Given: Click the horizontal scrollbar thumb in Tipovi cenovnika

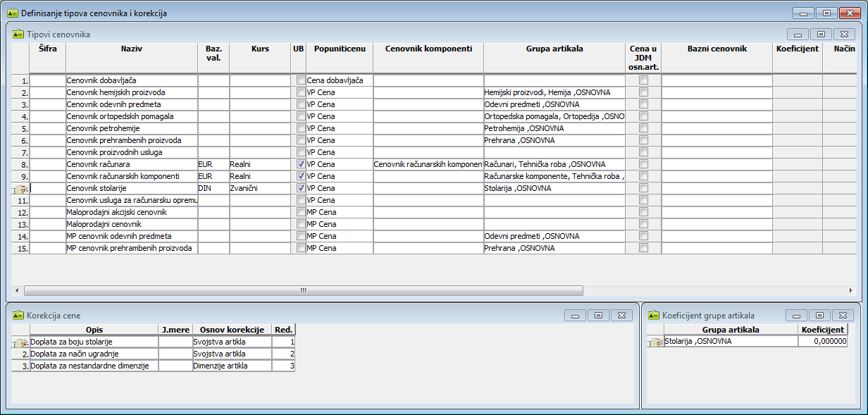Looking at the screenshot, I should [303, 290].
